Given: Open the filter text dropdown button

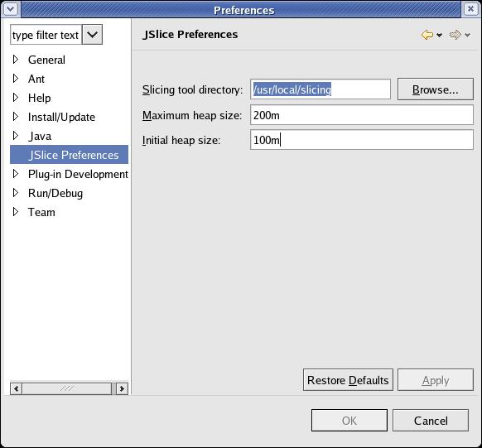Looking at the screenshot, I should pos(92,35).
